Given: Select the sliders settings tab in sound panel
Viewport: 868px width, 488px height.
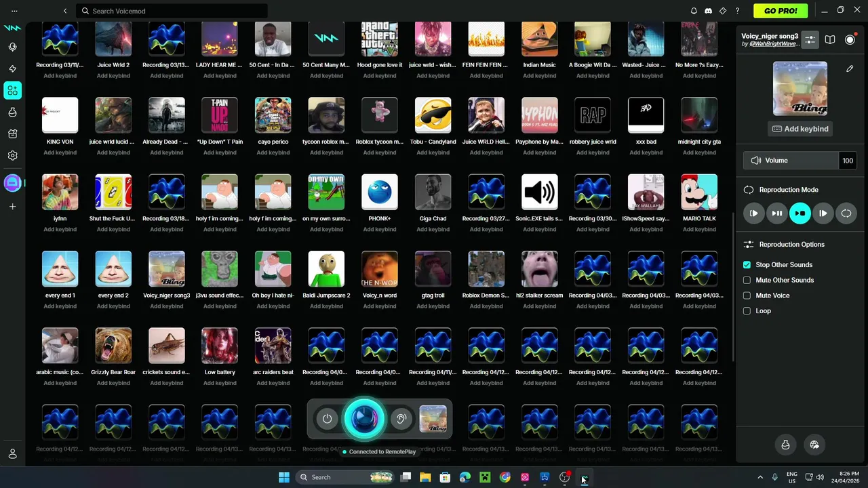Looking at the screenshot, I should (x=810, y=40).
